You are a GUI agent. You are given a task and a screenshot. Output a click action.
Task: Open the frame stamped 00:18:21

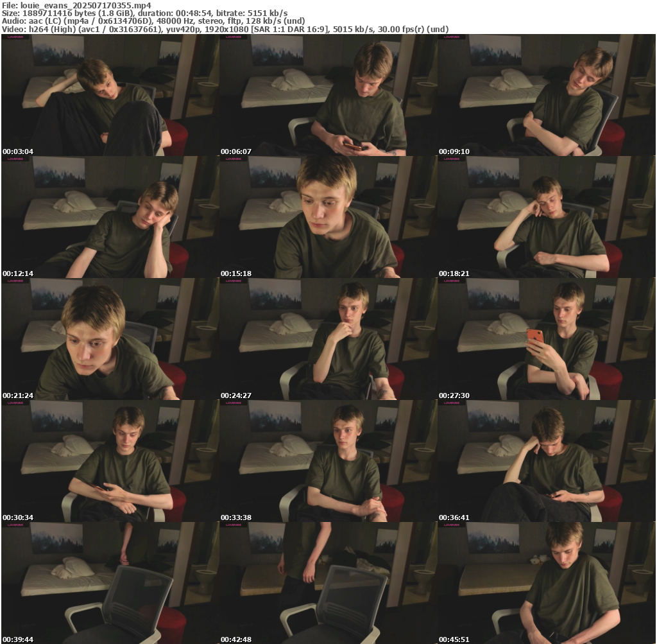click(x=547, y=217)
